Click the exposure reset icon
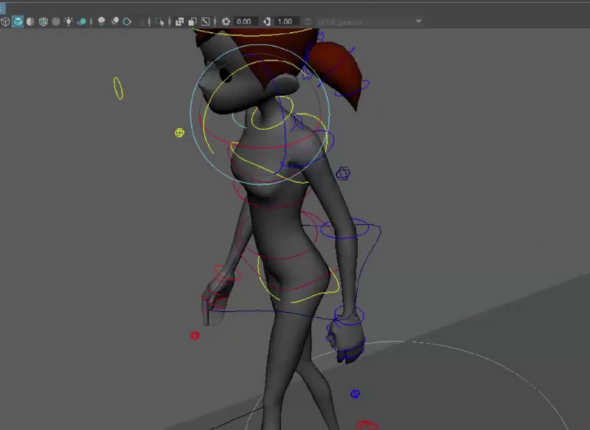 226,21
